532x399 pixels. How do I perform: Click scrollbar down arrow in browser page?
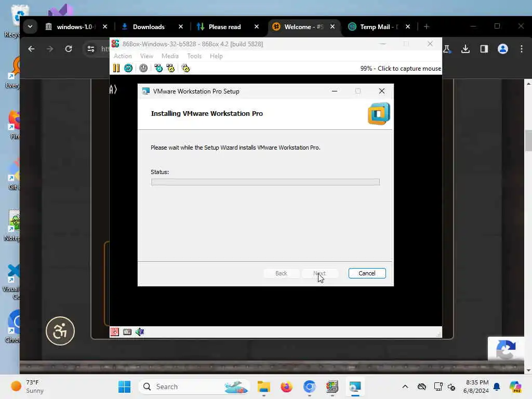(528, 370)
